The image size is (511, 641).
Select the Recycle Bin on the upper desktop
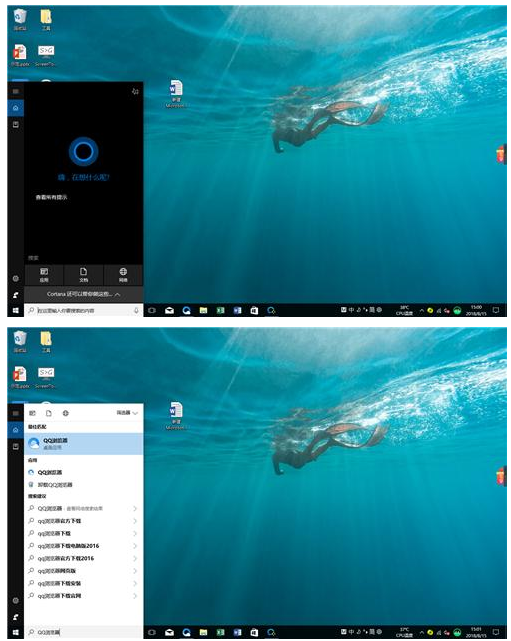[20, 20]
